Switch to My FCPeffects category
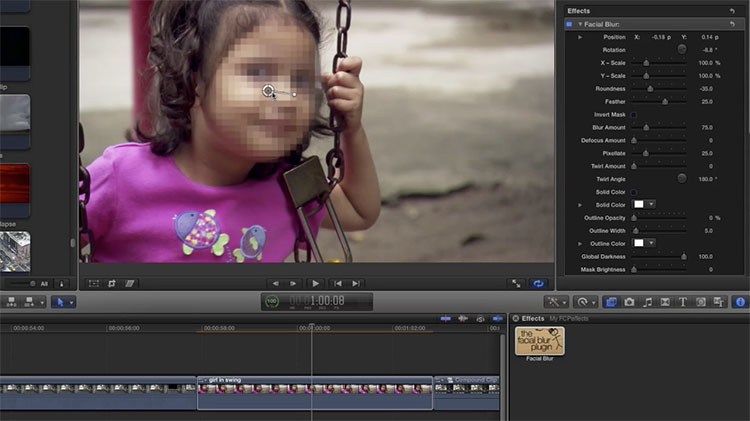750x421 pixels. (x=568, y=318)
